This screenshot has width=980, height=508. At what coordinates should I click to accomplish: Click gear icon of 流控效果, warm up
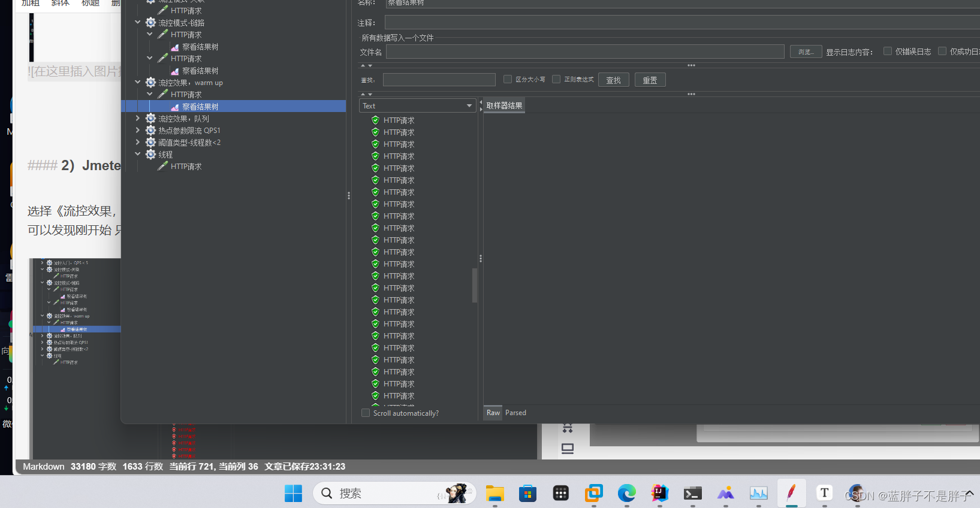(x=151, y=83)
